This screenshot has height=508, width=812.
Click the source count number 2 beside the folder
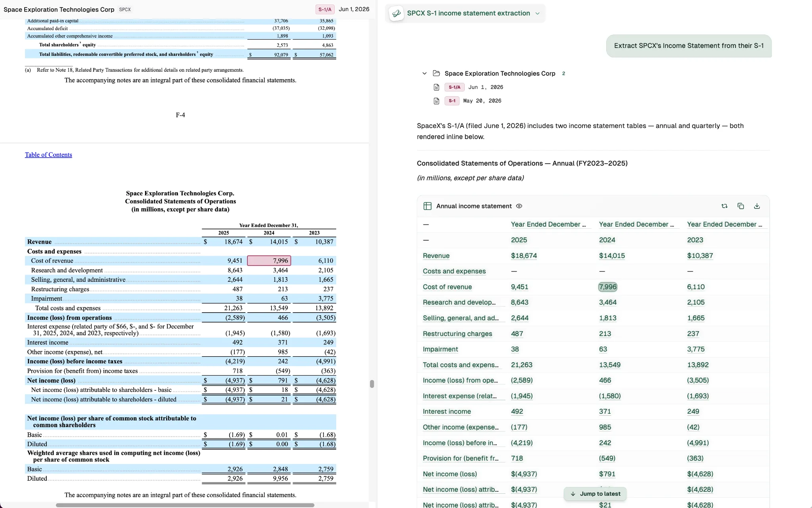point(563,73)
